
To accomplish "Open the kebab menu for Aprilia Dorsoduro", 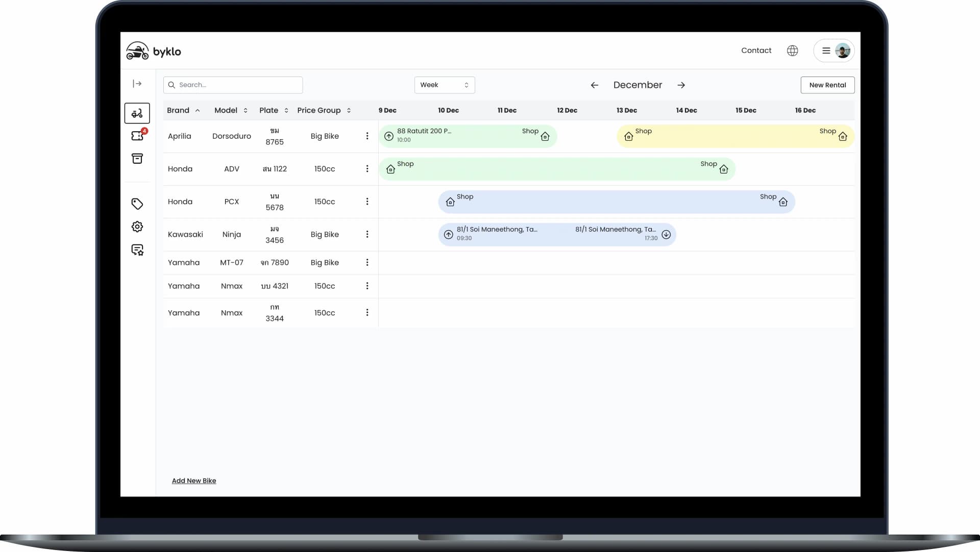I will 367,136.
